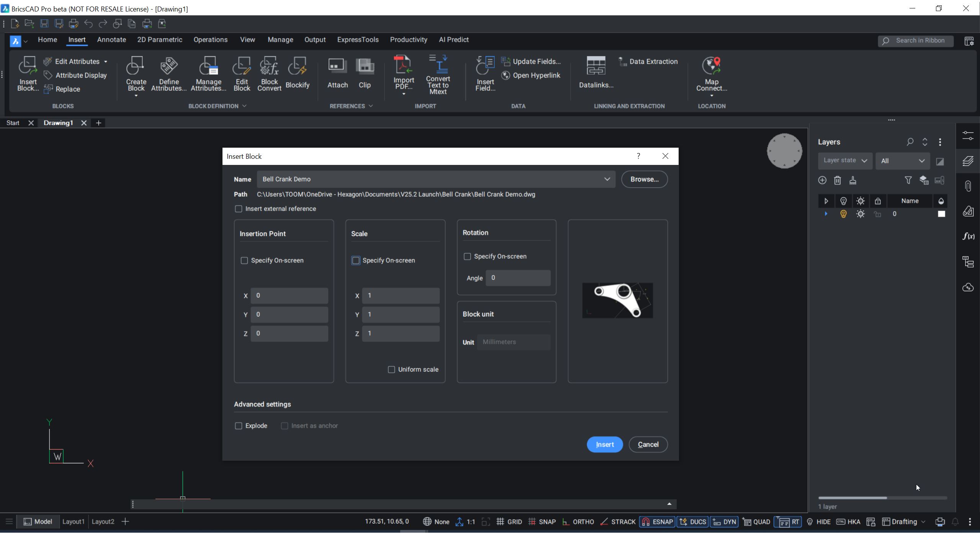Screen dimensions: 980x533
Task: Delete the selected layer
Action: tap(838, 180)
